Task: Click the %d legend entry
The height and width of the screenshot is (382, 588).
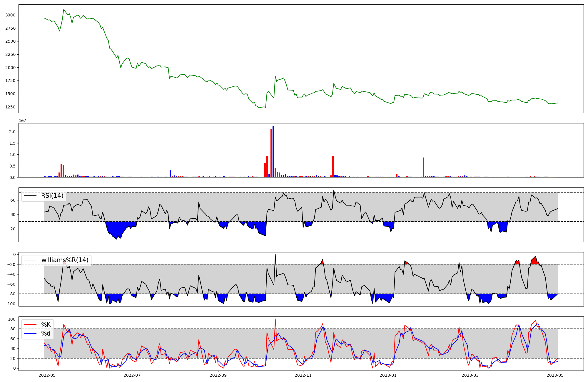Action: pyautogui.click(x=46, y=334)
